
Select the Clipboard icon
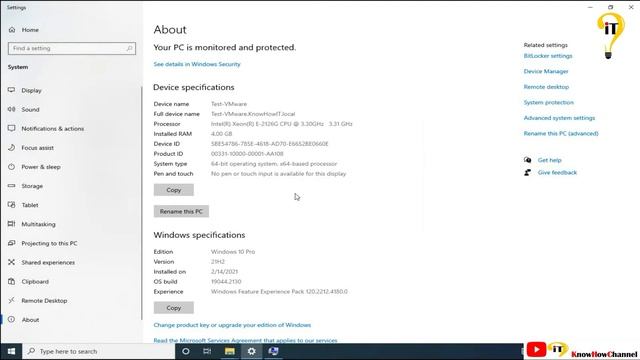click(11, 281)
